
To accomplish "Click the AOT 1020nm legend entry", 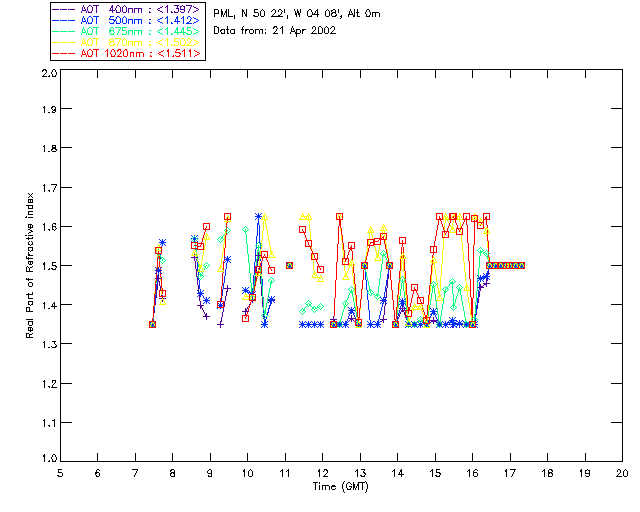I will (127, 53).
